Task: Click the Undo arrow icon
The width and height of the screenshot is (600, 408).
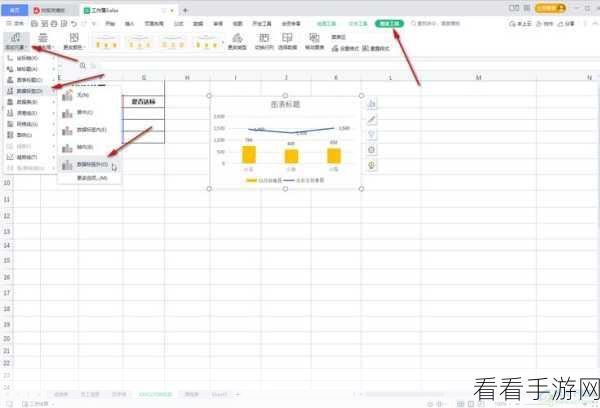Action: coord(74,24)
